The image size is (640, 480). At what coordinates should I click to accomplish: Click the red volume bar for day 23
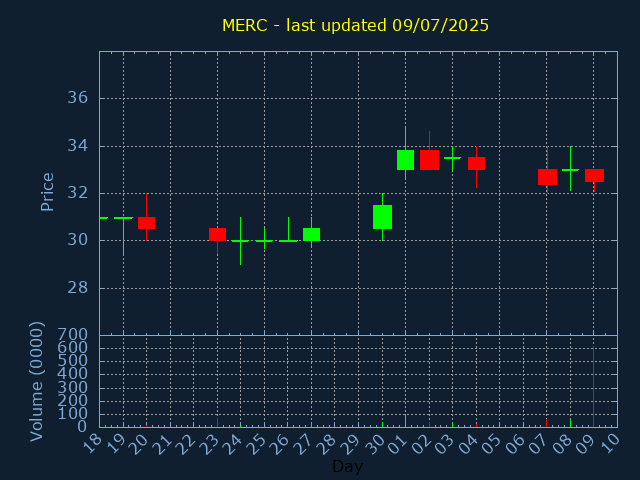(218, 422)
